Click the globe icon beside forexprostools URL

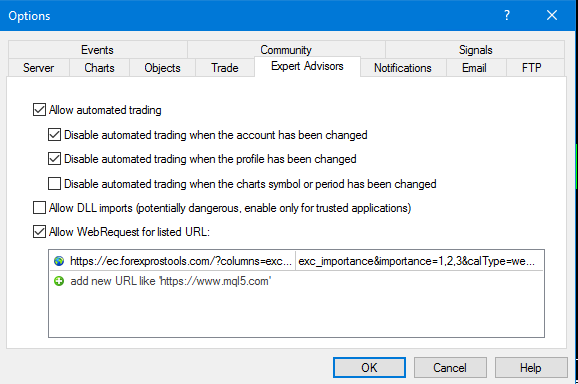(59, 261)
